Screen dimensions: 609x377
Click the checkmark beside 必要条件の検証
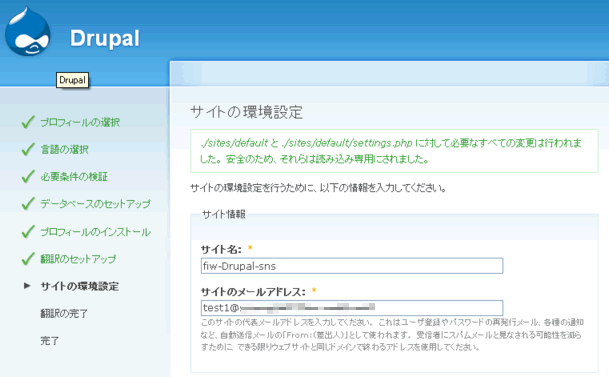(28, 176)
